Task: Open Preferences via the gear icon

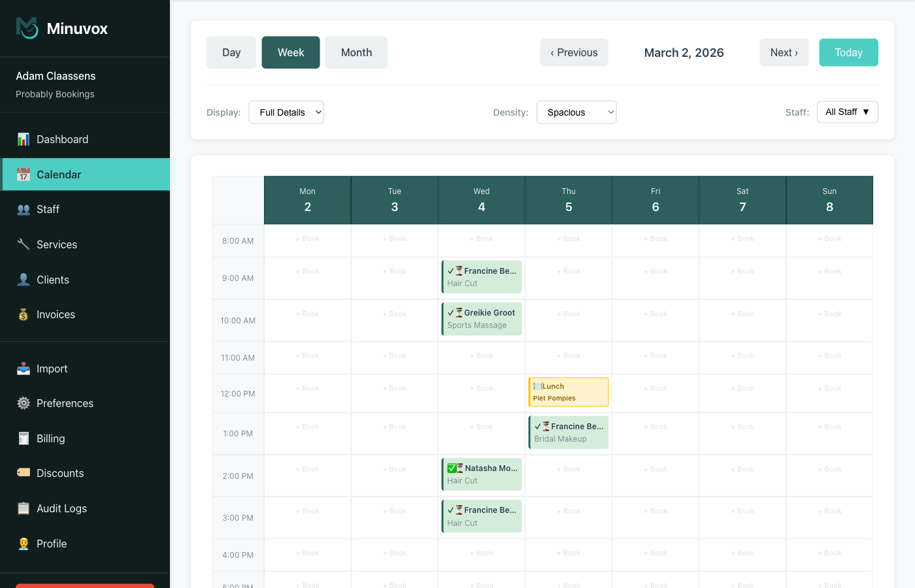Action: [x=23, y=403]
